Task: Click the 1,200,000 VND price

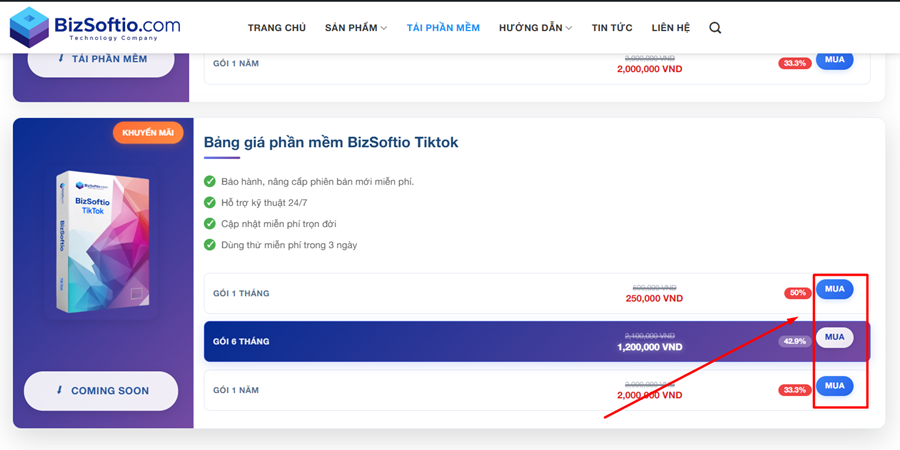Action: click(x=650, y=347)
